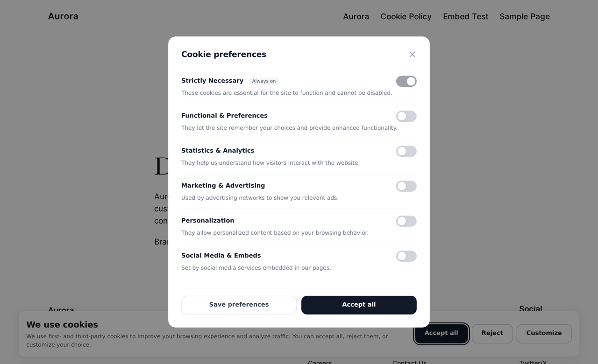Open the Contact Us footer link
Image resolution: width=598 pixels, height=364 pixels.
(x=409, y=362)
